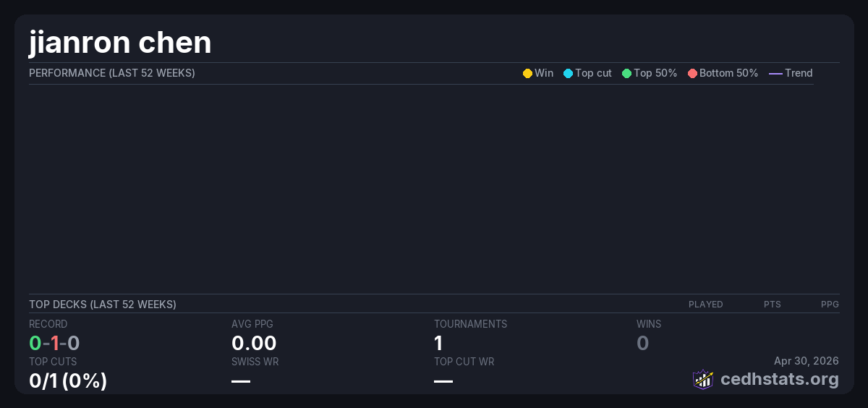Select the player name jianron chen

pyautogui.click(x=120, y=43)
